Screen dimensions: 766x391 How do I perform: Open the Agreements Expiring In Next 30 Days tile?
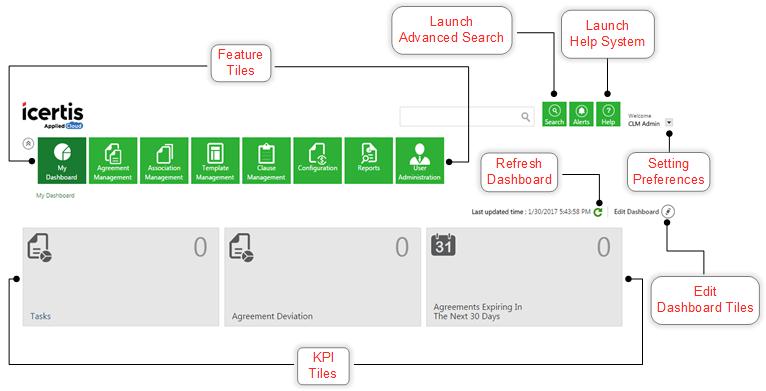click(x=524, y=277)
